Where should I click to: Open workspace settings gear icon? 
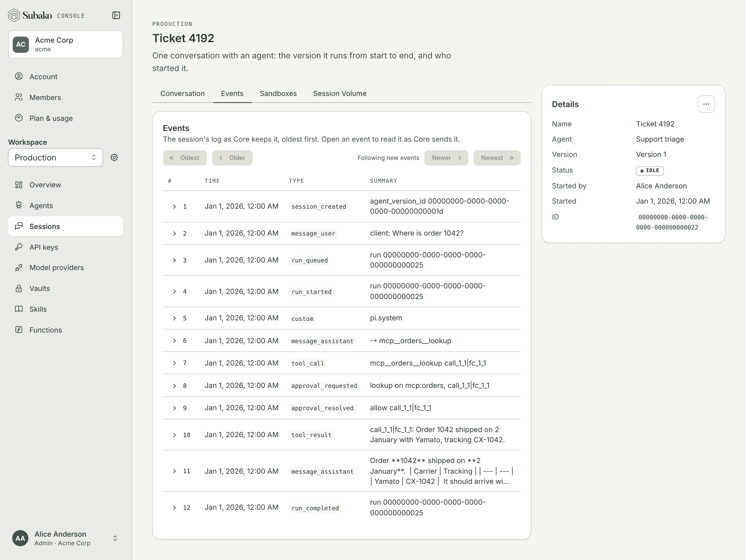tap(114, 158)
